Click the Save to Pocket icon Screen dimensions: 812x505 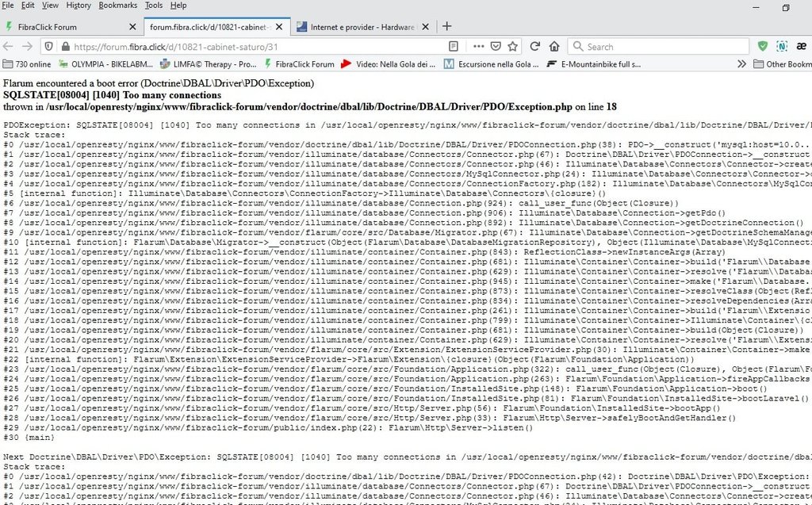[495, 46]
